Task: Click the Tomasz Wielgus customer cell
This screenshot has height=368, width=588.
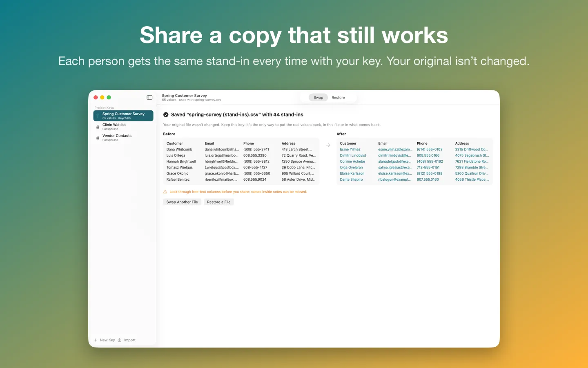Action: pos(180,168)
